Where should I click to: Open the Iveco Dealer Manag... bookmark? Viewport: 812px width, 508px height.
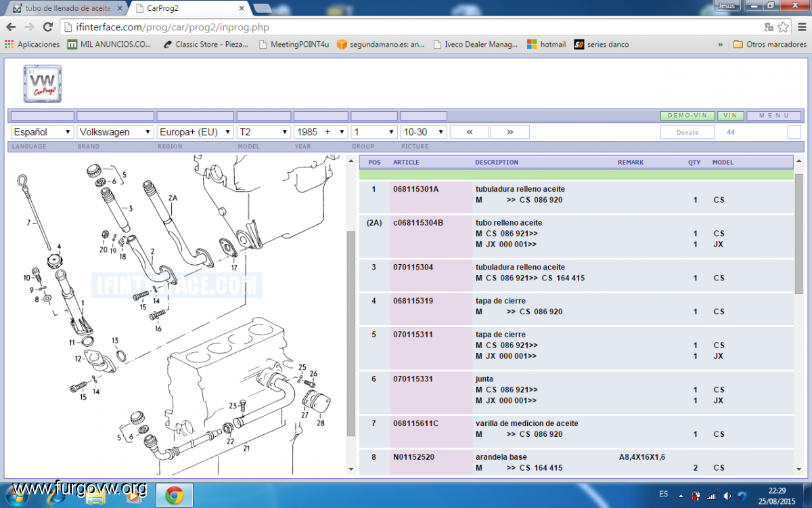(x=475, y=45)
